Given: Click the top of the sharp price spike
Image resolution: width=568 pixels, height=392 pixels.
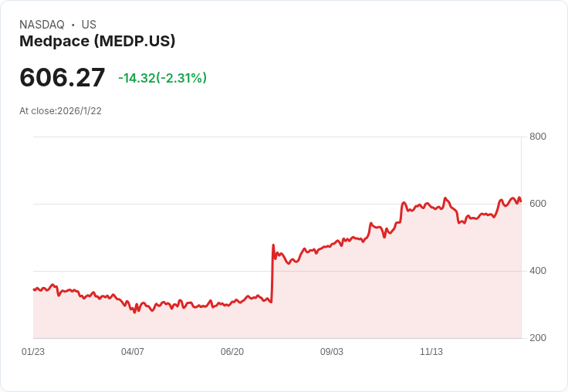Looking at the screenshot, I should click(273, 245).
